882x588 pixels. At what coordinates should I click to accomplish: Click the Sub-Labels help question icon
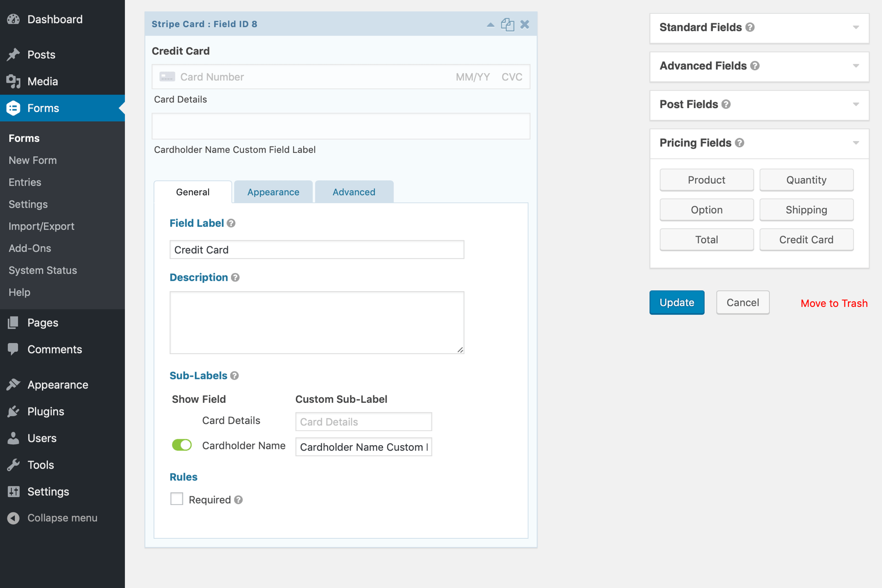click(x=234, y=376)
